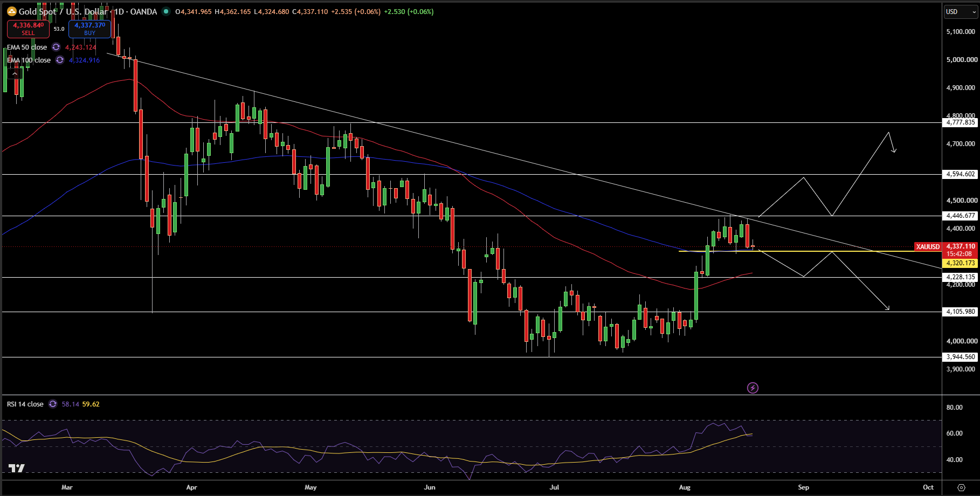980x496 pixels.
Task: Select the EMA 50 close legend label
Action: [27, 47]
